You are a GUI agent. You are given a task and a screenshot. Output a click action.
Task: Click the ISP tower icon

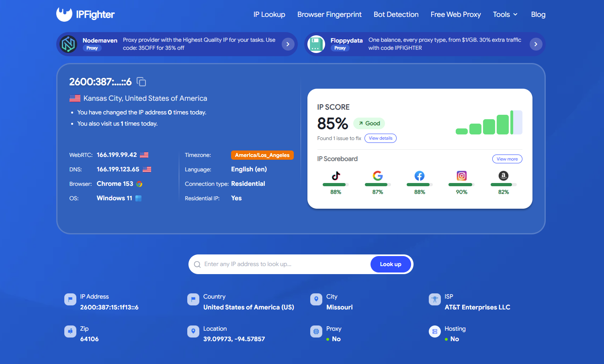[435, 299]
